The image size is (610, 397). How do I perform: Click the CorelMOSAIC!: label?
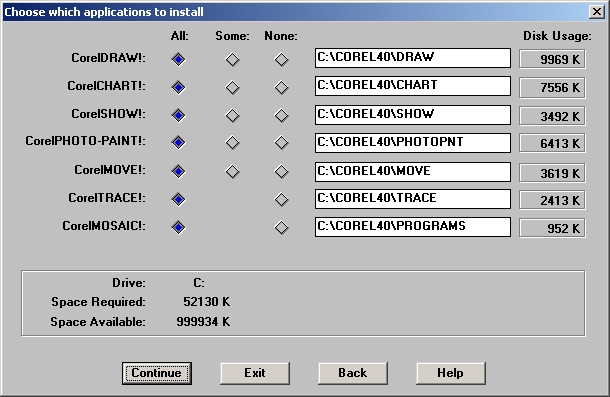point(104,226)
